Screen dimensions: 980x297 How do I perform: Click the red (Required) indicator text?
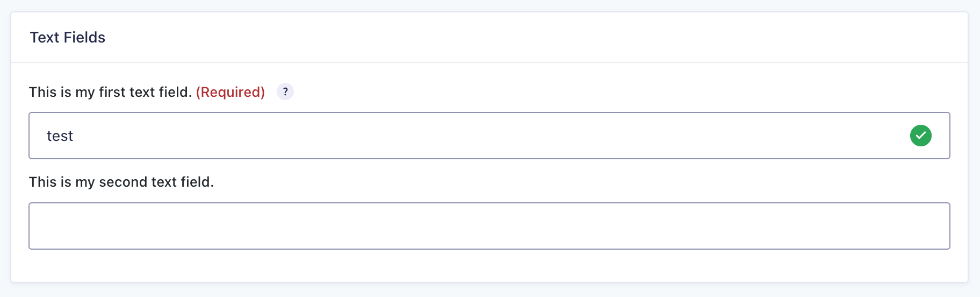[x=230, y=93]
